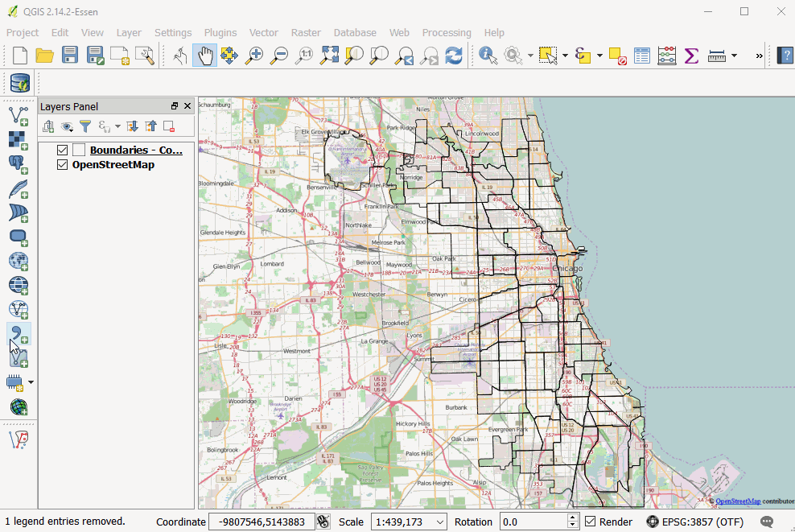
Task: Show hidden toolbar items via the » chevron
Action: tap(759, 56)
